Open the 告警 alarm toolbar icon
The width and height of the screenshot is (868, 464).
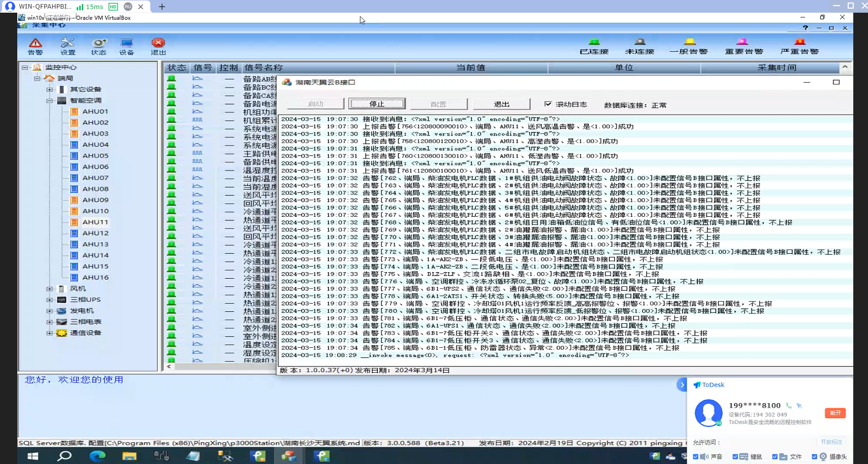click(x=35, y=46)
